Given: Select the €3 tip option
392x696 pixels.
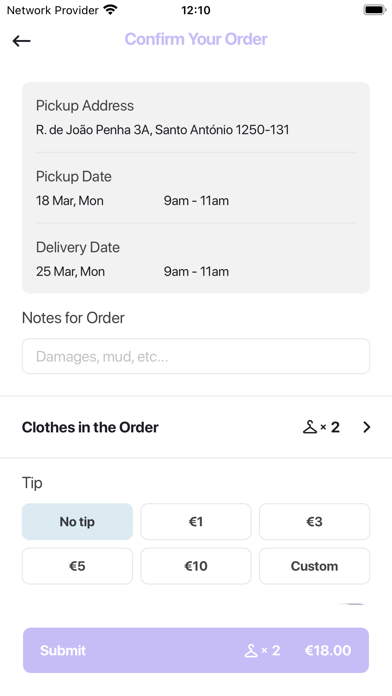Looking at the screenshot, I should (314, 522).
